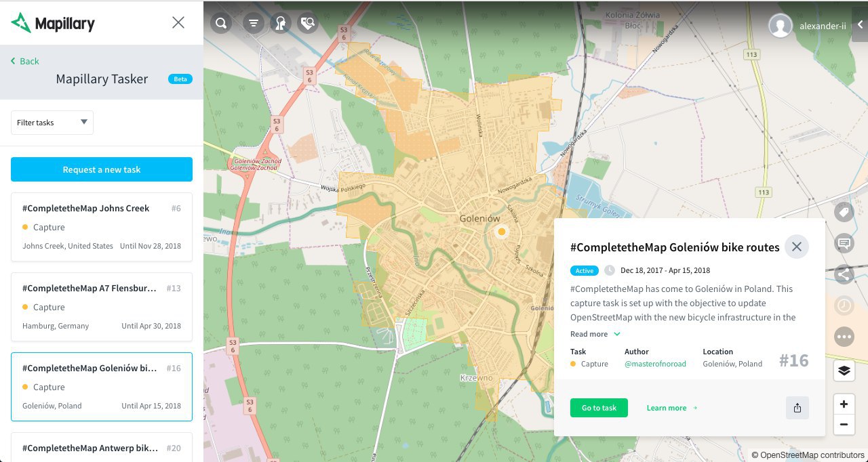This screenshot has width=868, height=462.
Task: Open author @masterofnoroad profile
Action: coord(655,364)
